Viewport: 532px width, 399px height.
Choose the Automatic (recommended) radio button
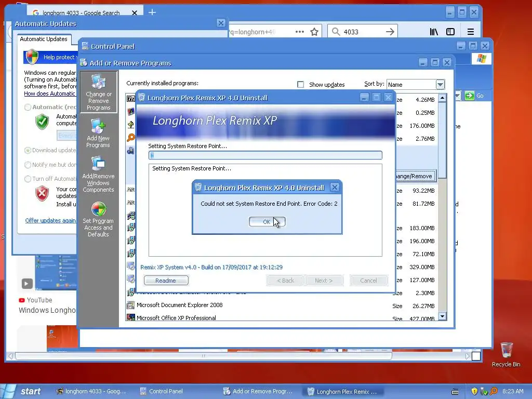pyautogui.click(x=28, y=107)
